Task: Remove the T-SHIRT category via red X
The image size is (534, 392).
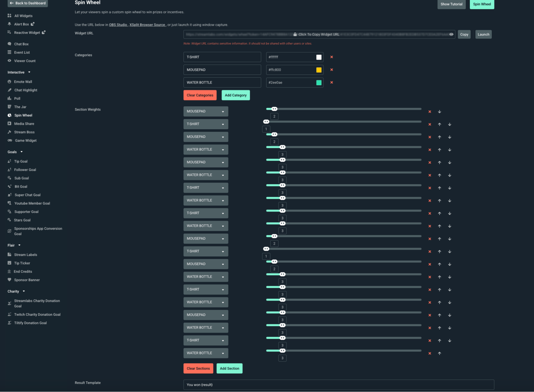Action: (x=332, y=57)
